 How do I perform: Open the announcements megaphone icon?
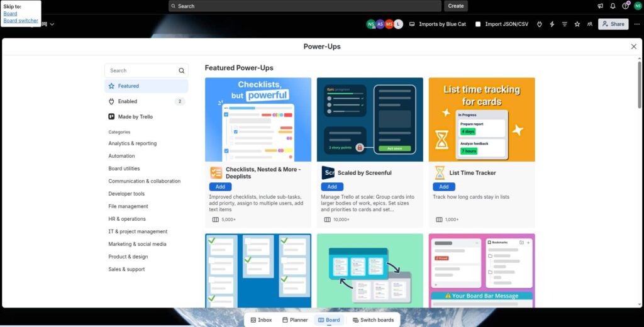tap(600, 6)
